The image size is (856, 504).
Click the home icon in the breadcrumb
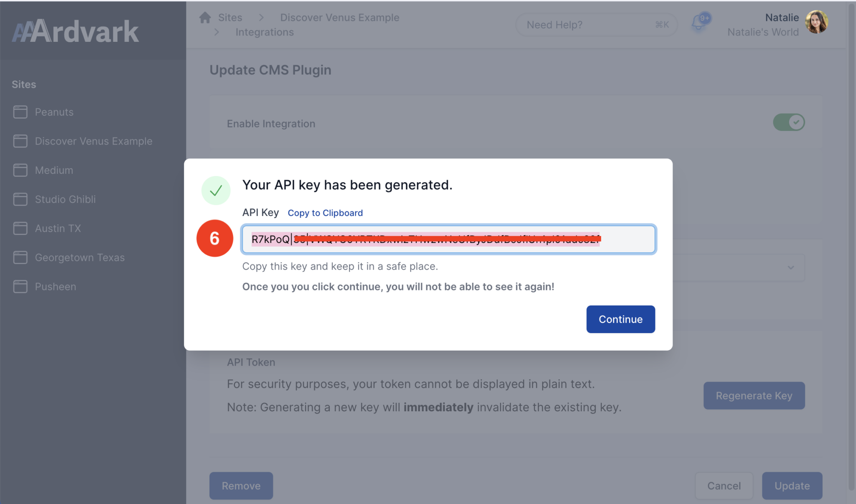204,17
